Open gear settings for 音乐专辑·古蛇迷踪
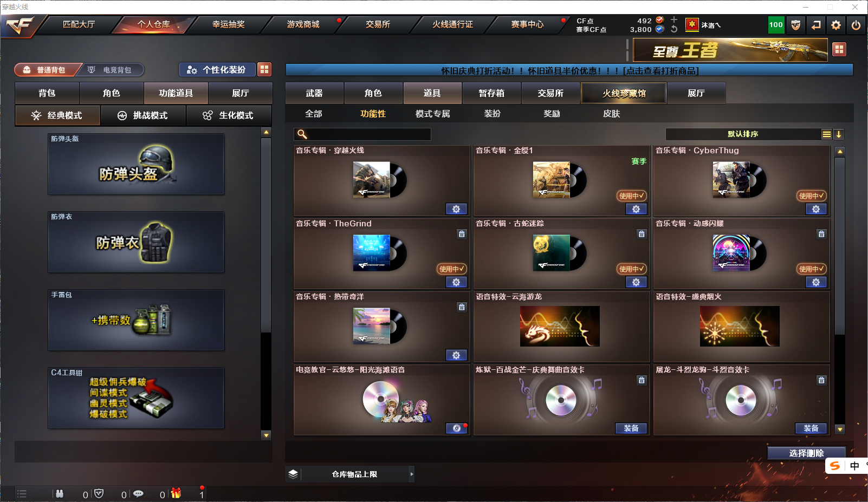The width and height of the screenshot is (868, 502). (636, 282)
